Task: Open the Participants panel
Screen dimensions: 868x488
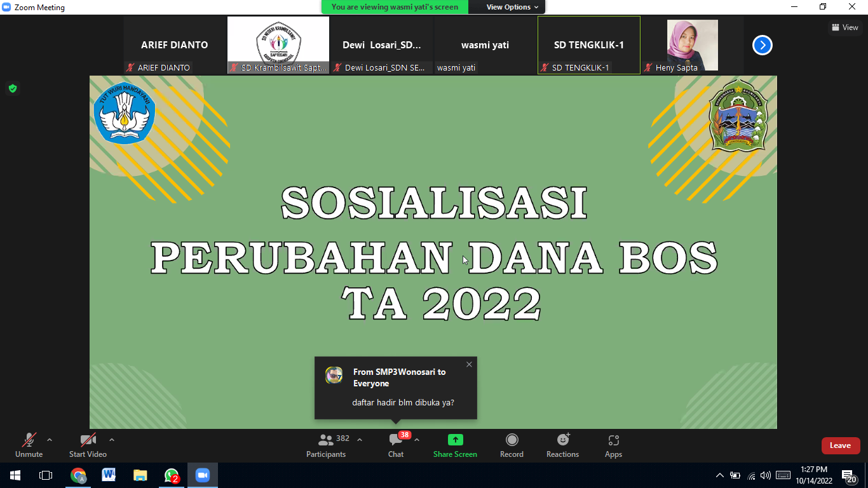Action: (x=326, y=445)
